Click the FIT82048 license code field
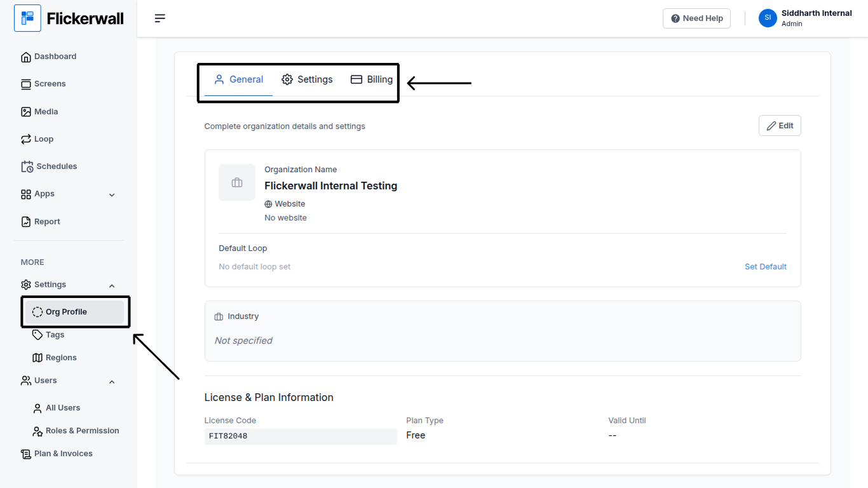This screenshot has height=488, width=868. [301, 436]
